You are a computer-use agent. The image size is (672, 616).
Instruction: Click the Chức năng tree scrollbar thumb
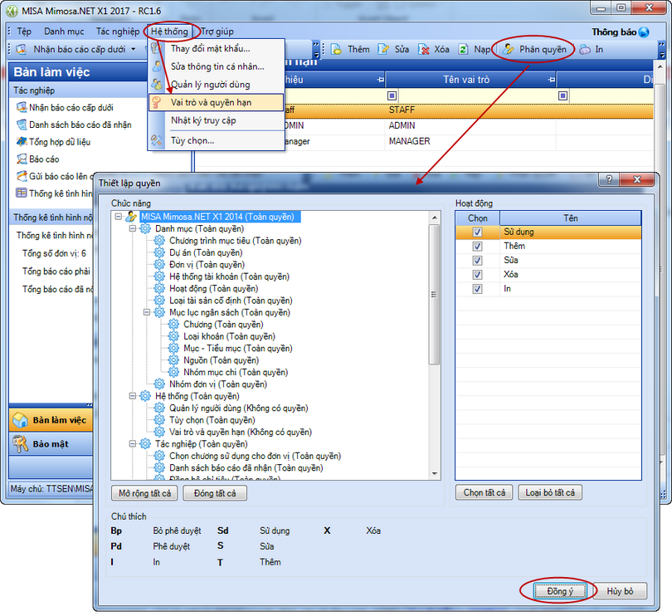click(434, 294)
